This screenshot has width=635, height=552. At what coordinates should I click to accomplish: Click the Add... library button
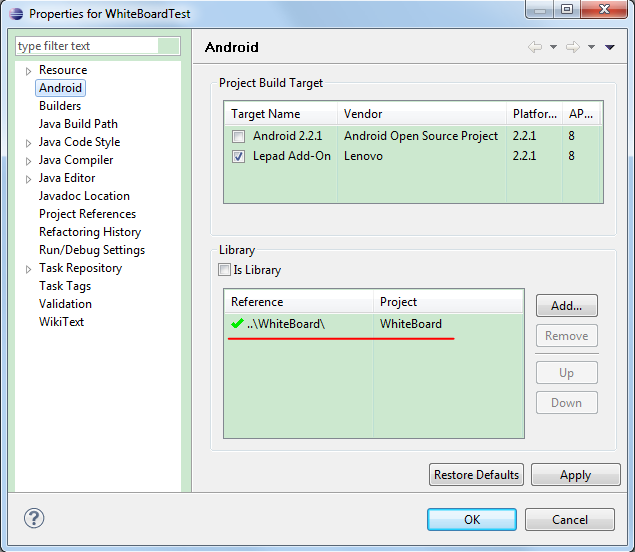coord(567,305)
